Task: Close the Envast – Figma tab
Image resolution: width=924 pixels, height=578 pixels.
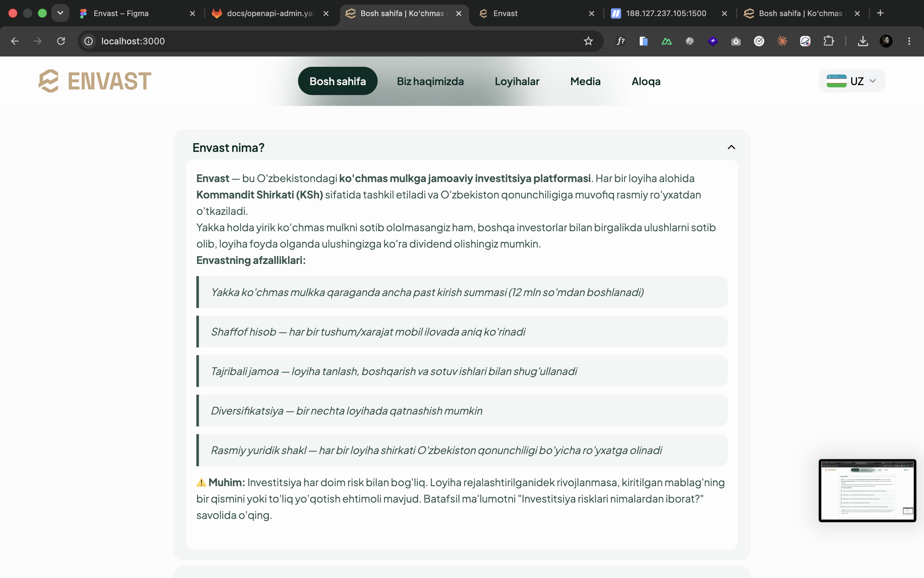Action: point(193,13)
